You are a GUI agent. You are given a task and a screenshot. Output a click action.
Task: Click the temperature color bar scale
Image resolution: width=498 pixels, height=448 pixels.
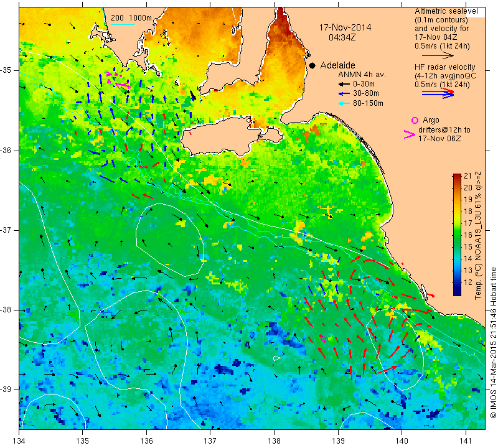coord(457,235)
